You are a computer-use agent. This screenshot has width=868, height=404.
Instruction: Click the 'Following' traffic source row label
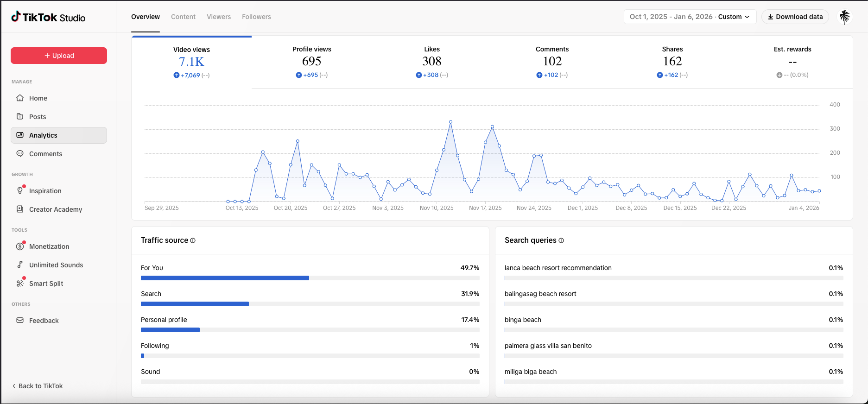tap(155, 346)
